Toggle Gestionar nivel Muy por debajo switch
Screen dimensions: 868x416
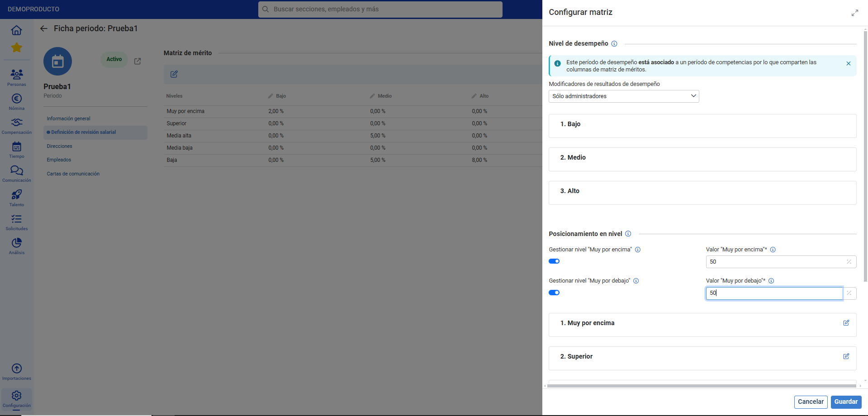tap(554, 293)
